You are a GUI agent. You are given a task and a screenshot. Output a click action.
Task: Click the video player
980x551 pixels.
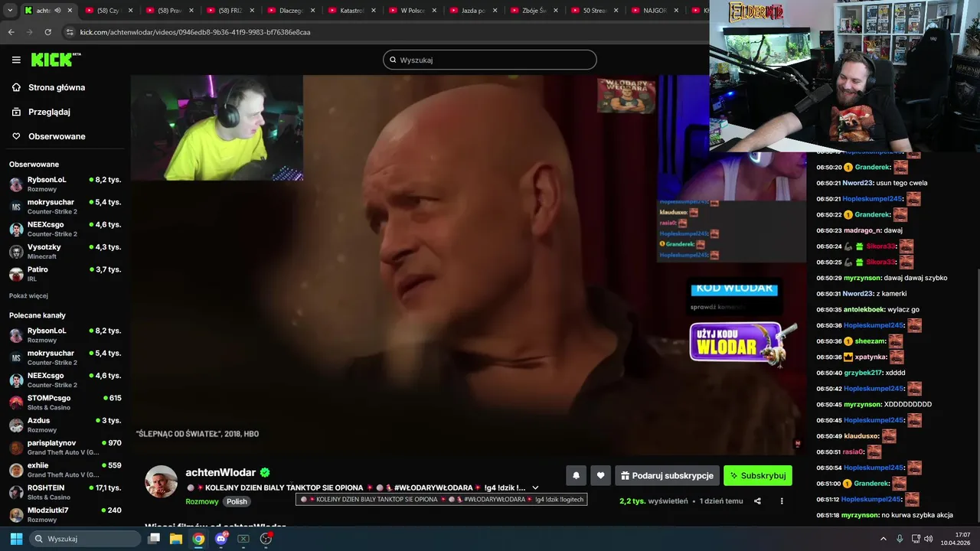tap(468, 264)
